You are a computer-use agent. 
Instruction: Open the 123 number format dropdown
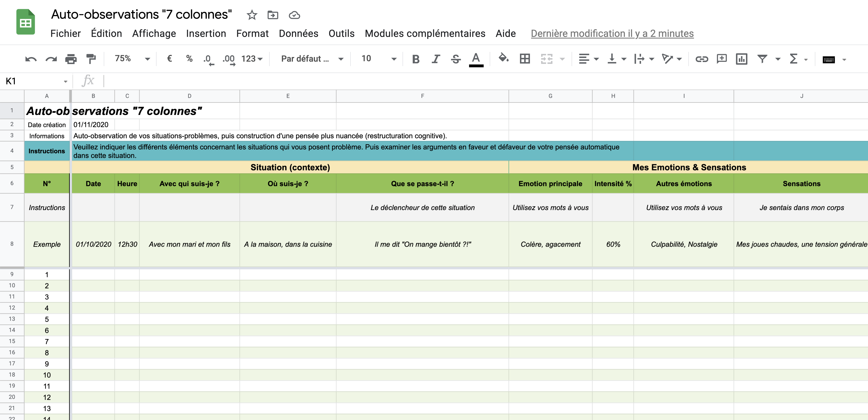click(x=252, y=59)
